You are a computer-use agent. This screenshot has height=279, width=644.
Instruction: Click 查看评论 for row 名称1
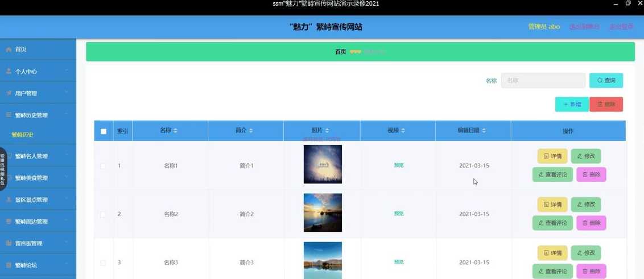552,175
